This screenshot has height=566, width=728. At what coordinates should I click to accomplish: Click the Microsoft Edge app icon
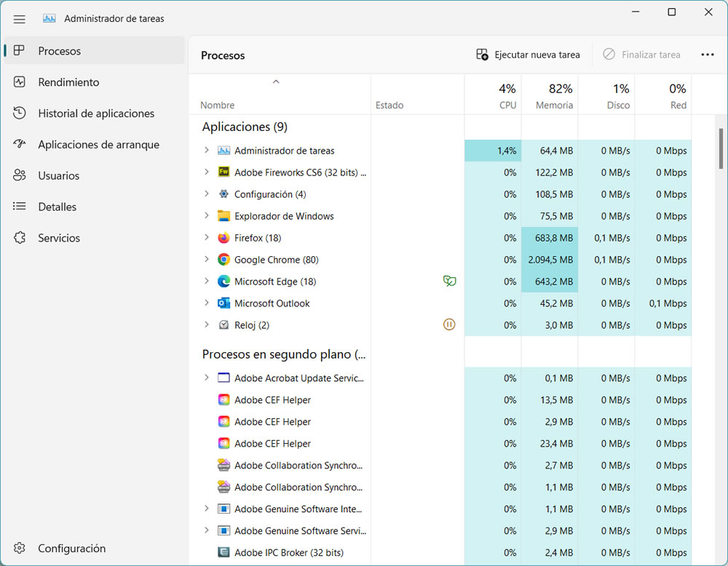click(x=223, y=282)
